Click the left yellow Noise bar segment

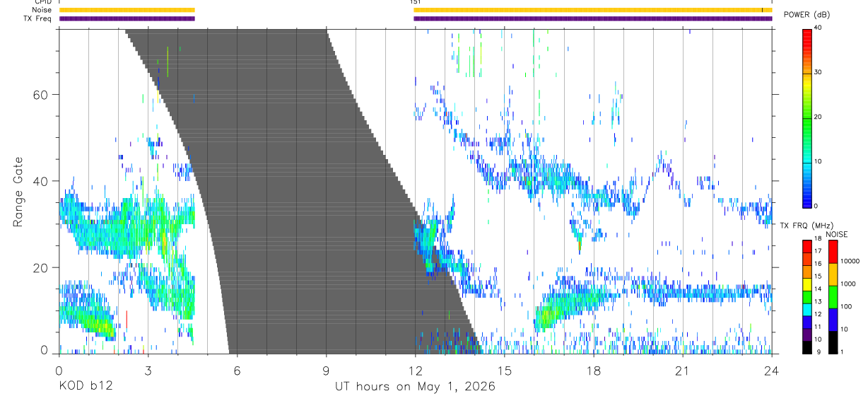point(127,10)
